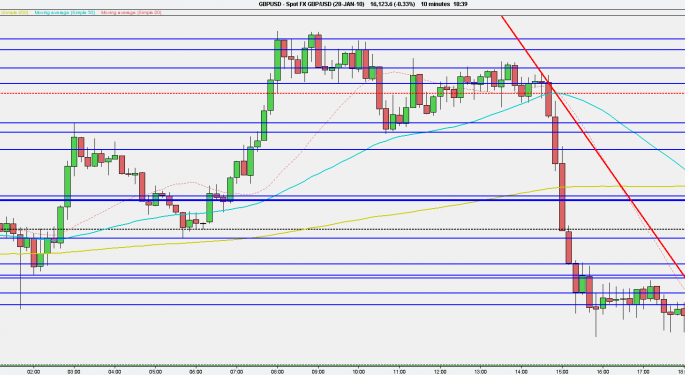The image size is (685, 375).
Task: Click the Moving average (Simple 20) legend label
Action: tap(131, 13)
